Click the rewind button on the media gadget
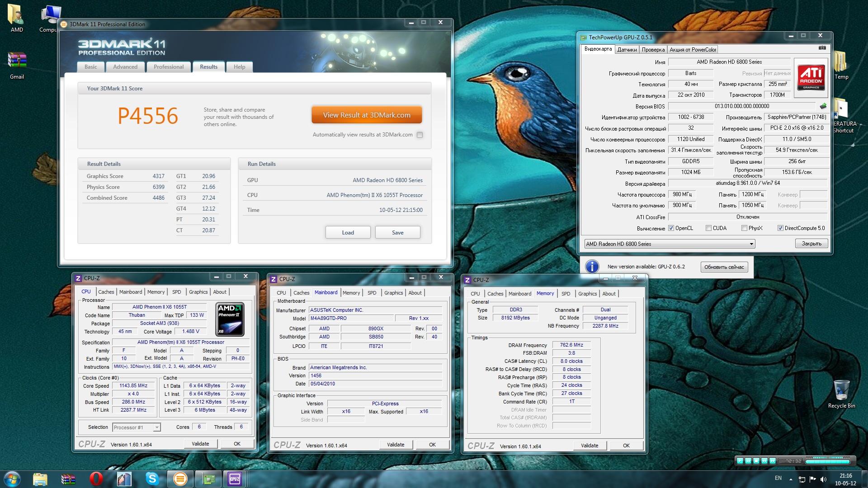The height and width of the screenshot is (488, 868). coord(764,461)
